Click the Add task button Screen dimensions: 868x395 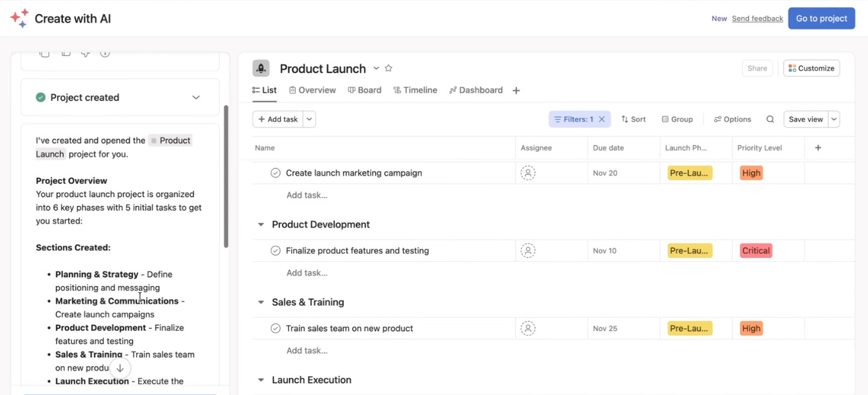(x=278, y=119)
